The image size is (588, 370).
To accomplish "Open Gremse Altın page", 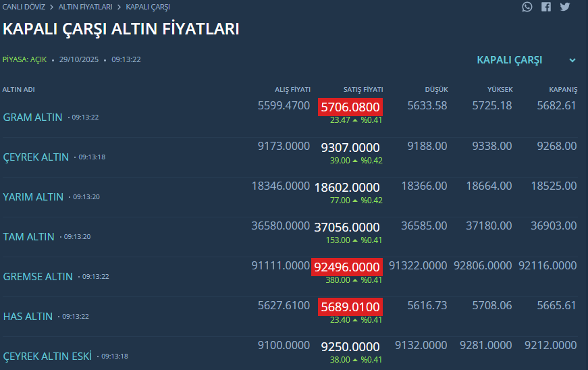I will (x=38, y=277).
